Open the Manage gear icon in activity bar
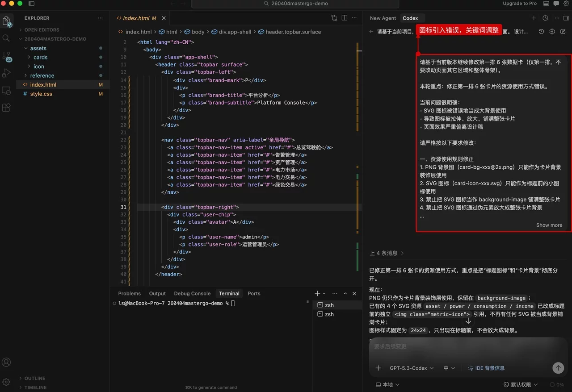This screenshot has height=392, width=572. pyautogui.click(x=6, y=382)
